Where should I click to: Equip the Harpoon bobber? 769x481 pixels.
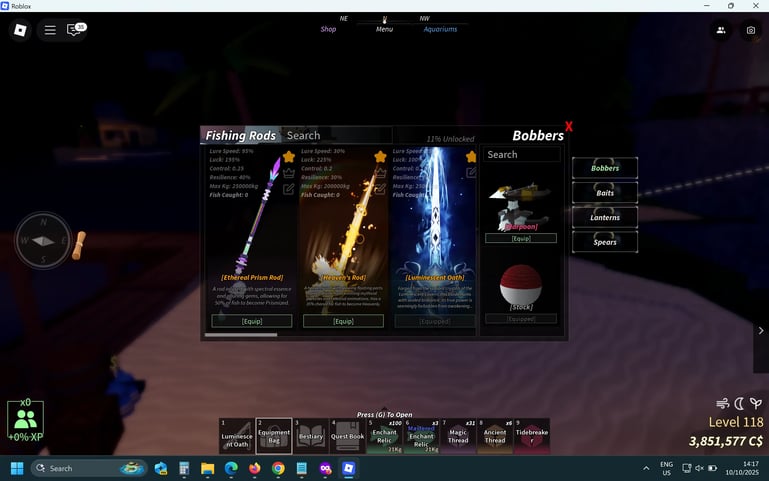(x=520, y=238)
